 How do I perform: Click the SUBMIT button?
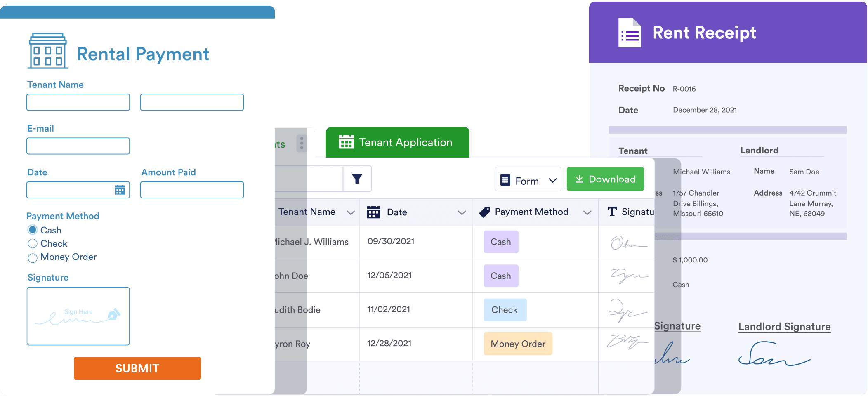pyautogui.click(x=137, y=368)
